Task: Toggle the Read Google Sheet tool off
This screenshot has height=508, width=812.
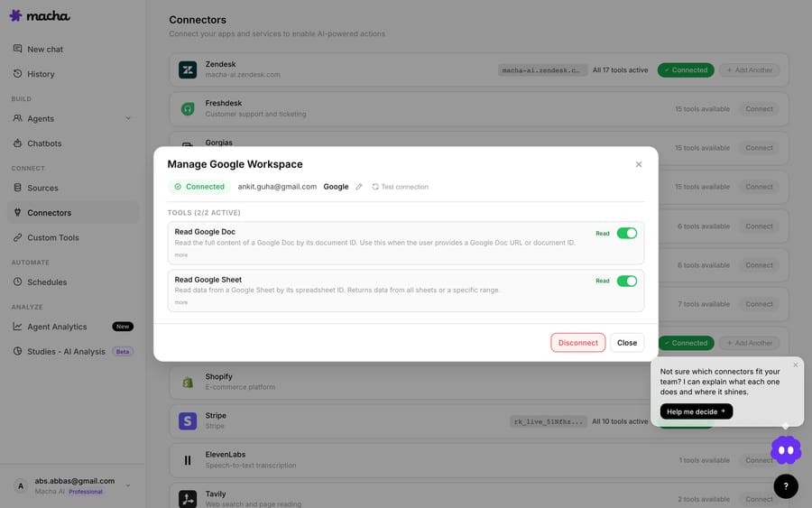Action: (x=627, y=281)
